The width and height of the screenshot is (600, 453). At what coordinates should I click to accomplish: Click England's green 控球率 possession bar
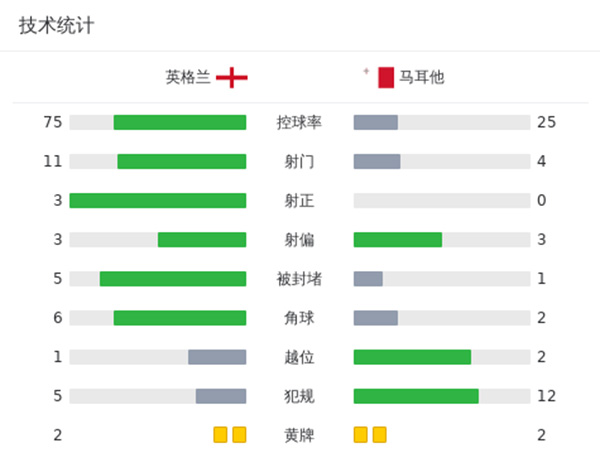[180, 122]
